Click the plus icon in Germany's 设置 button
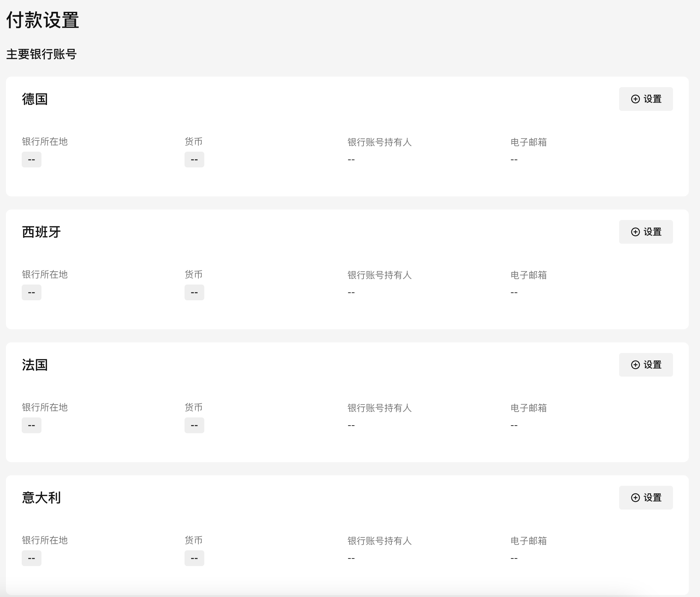 (635, 99)
